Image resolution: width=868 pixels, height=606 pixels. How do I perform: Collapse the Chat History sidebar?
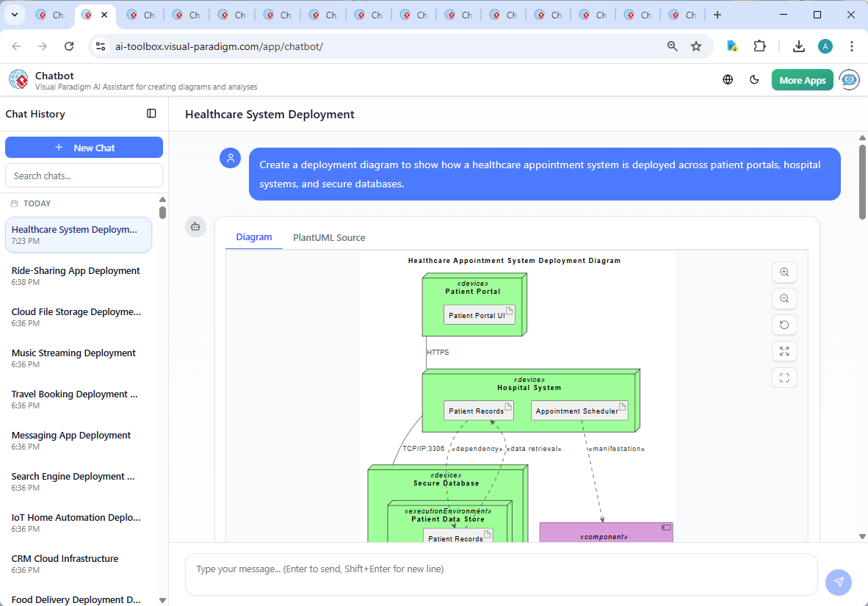[151, 114]
